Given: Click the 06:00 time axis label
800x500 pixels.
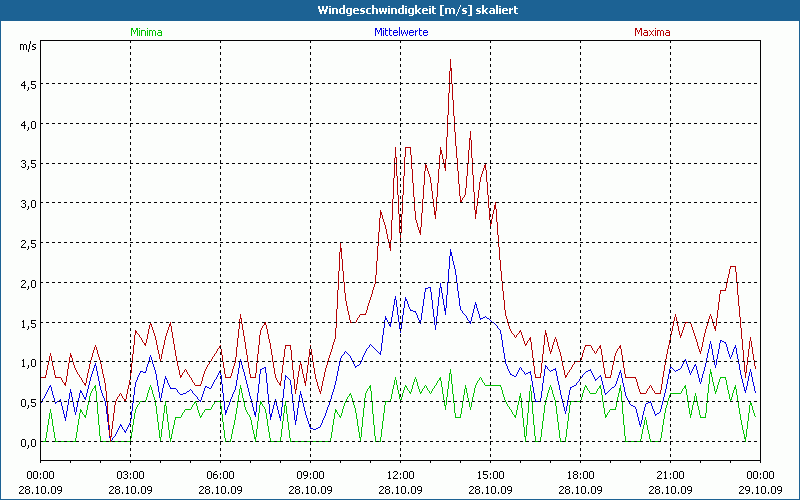Looking at the screenshot, I should coord(220,476).
